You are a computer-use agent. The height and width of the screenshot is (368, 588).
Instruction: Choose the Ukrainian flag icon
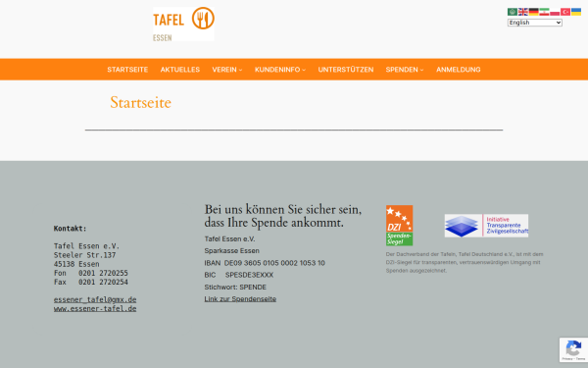point(576,12)
